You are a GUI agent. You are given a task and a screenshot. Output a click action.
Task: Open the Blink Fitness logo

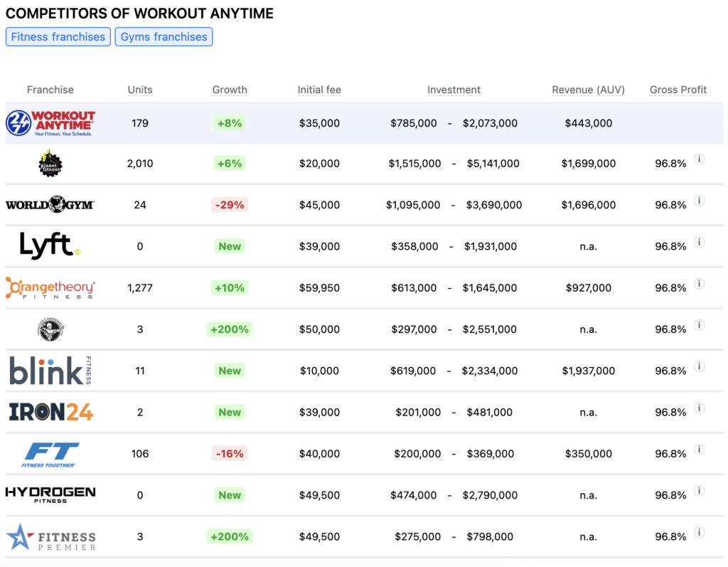[x=50, y=371]
